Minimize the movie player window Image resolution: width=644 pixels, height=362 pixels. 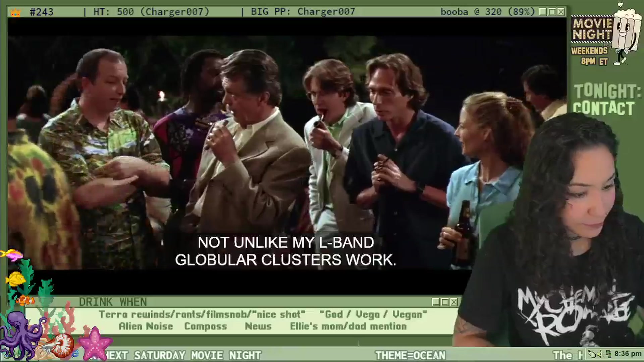click(543, 12)
